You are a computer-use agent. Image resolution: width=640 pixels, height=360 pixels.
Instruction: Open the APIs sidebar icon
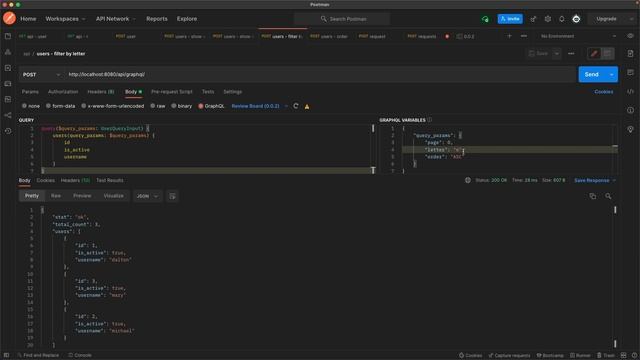(8, 52)
